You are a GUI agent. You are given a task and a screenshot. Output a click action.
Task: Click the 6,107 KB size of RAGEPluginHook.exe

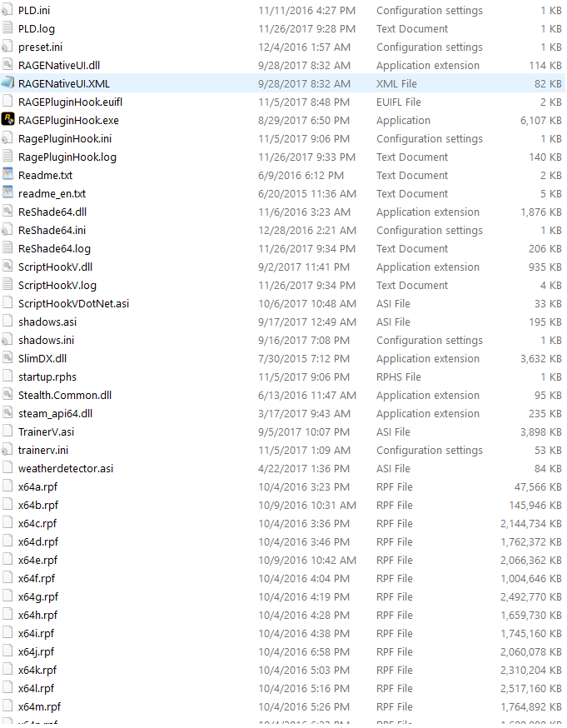(x=540, y=120)
